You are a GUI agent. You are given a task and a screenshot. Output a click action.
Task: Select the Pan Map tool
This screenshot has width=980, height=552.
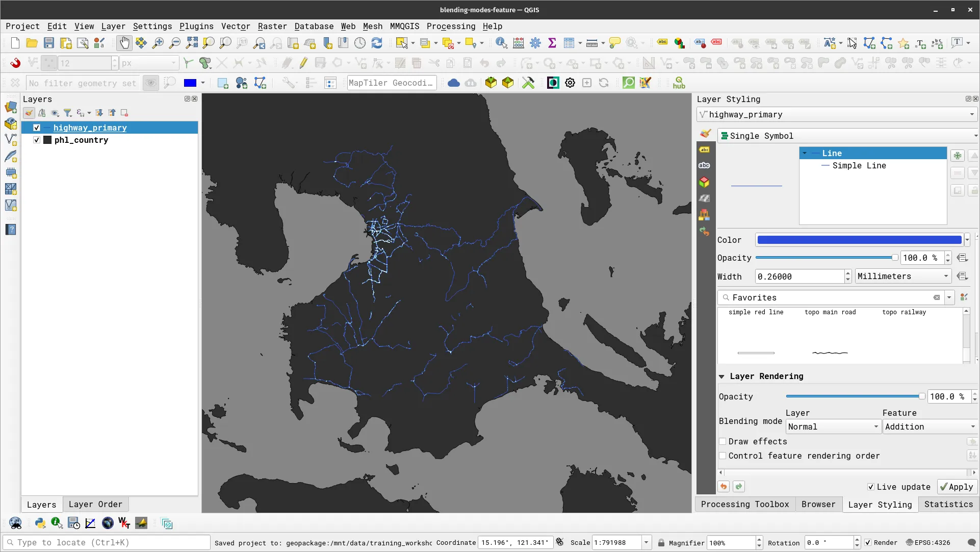[x=124, y=43]
